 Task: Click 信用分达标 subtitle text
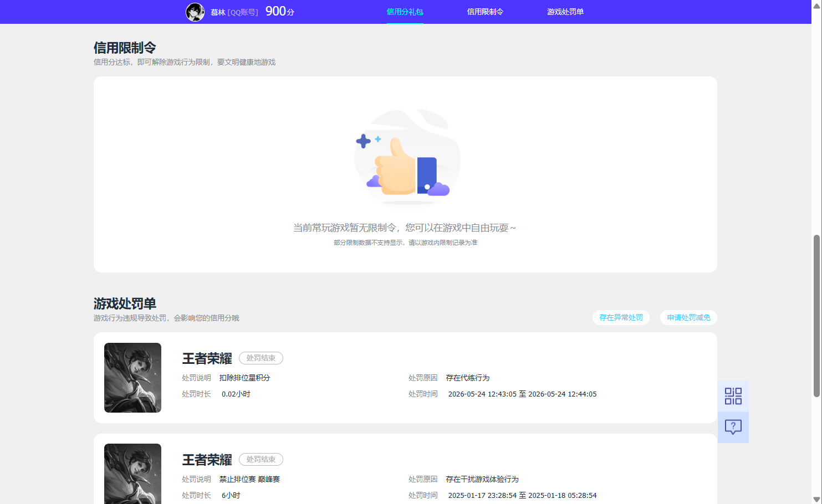coord(185,62)
